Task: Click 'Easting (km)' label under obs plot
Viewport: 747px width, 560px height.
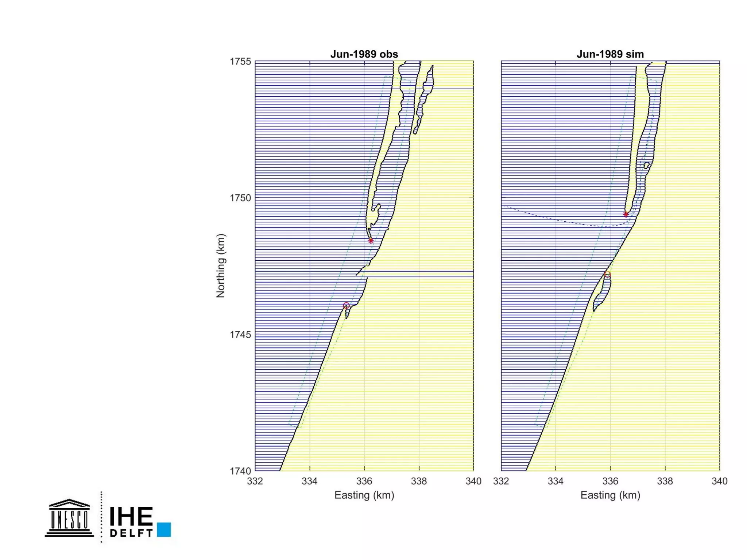Action: [364, 495]
